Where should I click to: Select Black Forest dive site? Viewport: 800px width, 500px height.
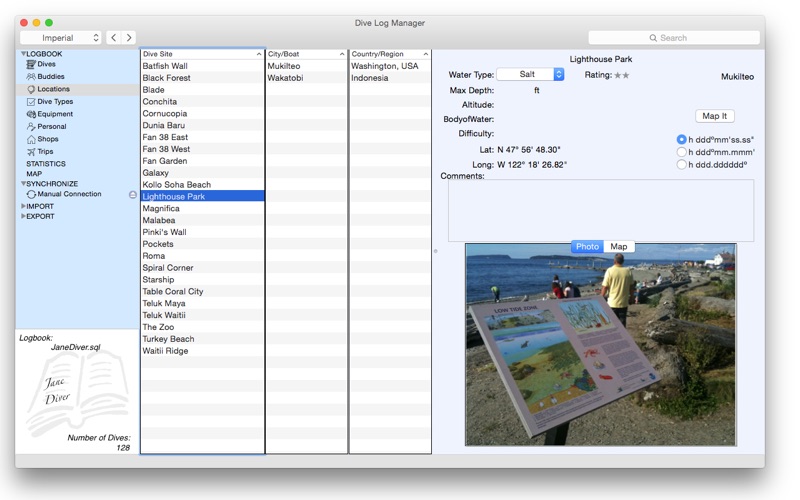(x=202, y=78)
